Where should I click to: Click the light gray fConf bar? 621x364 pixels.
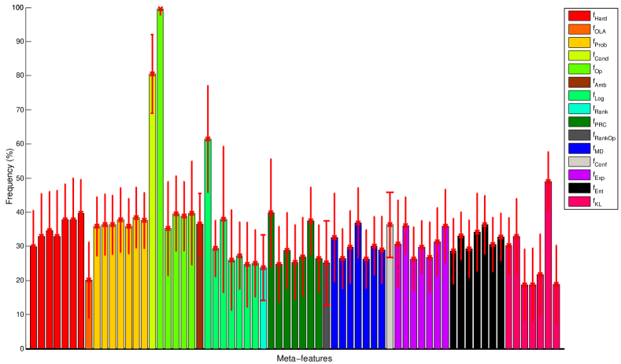coord(390,286)
